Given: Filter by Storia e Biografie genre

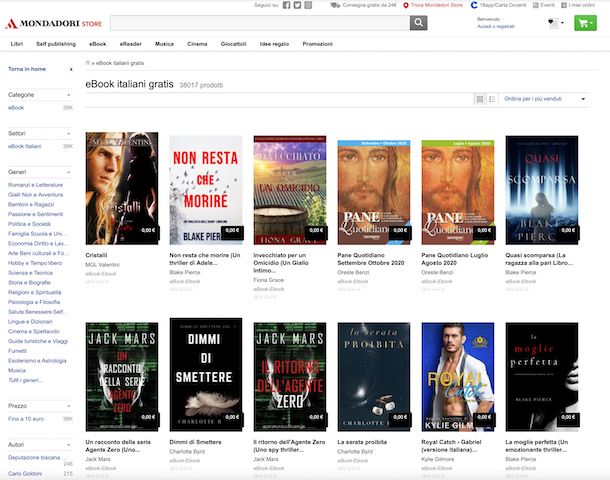Looking at the screenshot, I should (29, 282).
